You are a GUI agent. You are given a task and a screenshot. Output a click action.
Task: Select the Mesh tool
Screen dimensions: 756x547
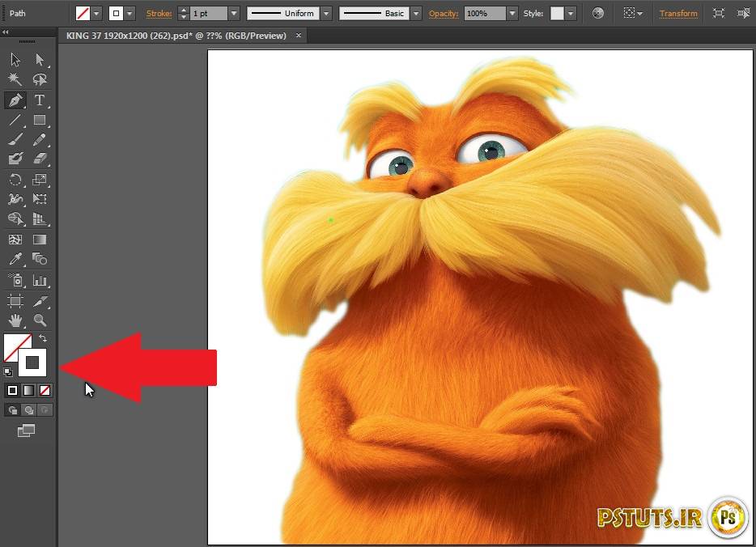[x=15, y=240]
